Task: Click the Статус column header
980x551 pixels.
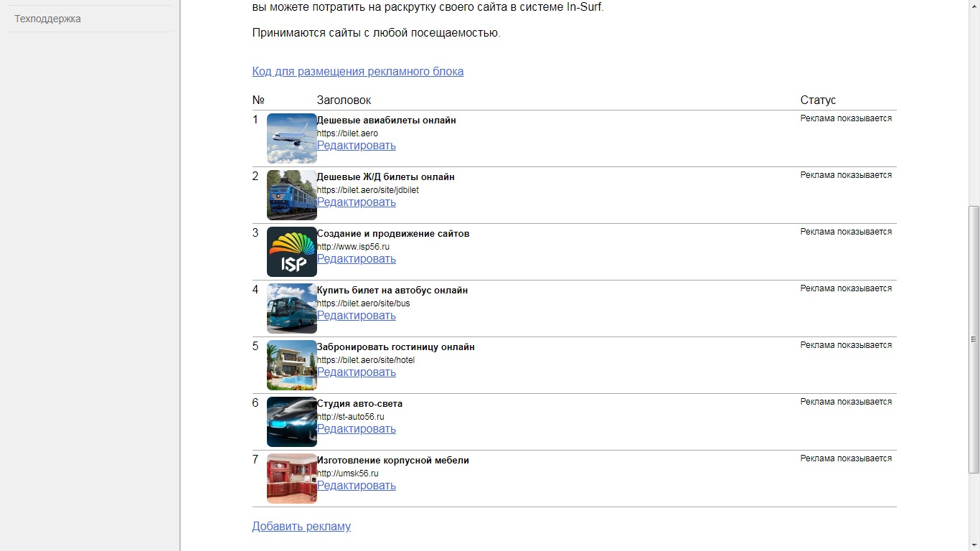Action: pos(819,100)
